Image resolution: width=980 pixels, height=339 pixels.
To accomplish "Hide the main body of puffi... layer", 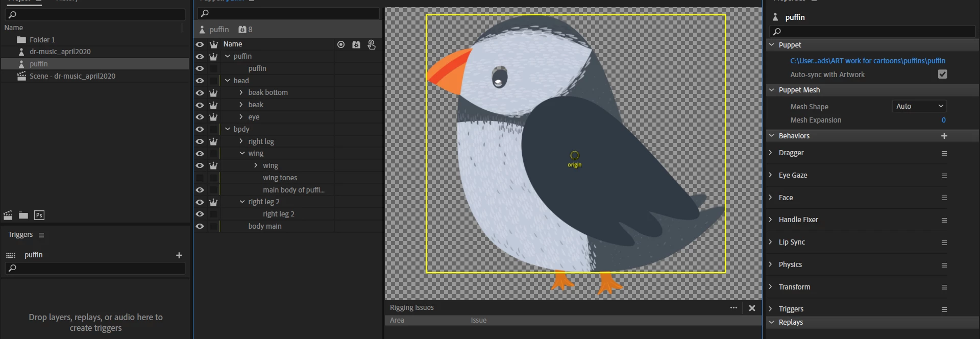I will (200, 190).
